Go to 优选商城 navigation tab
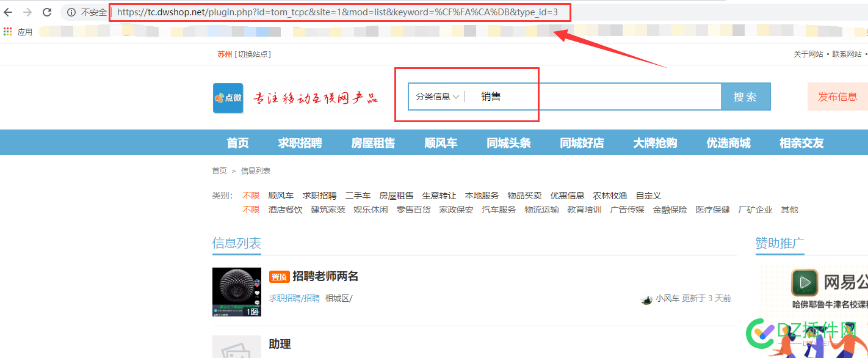868x358 pixels. (x=728, y=143)
